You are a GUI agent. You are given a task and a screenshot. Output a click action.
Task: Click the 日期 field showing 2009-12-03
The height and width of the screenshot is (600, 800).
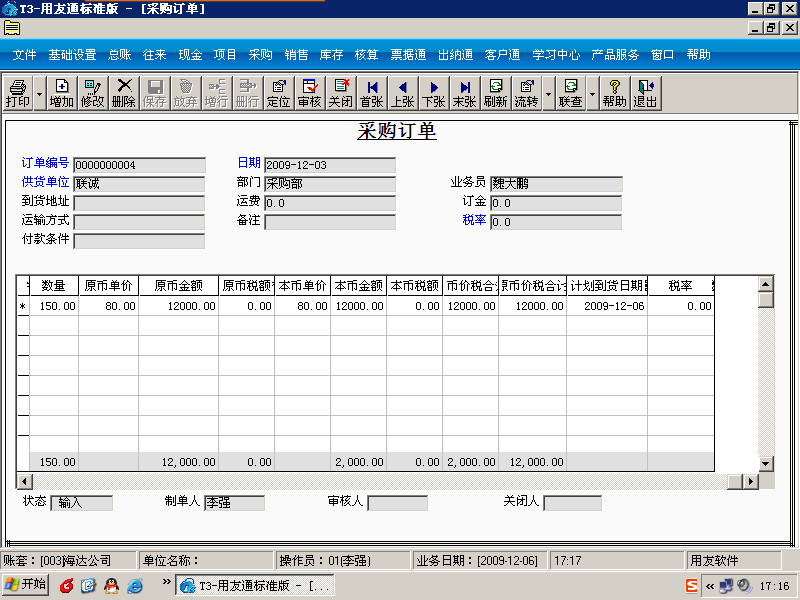click(330, 165)
